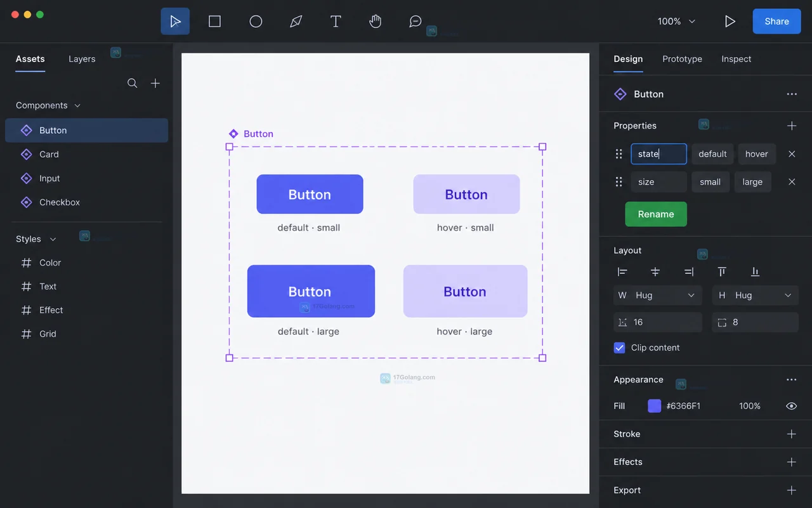The width and height of the screenshot is (812, 508).
Task: Switch to the Layers tab
Action: [x=82, y=59]
